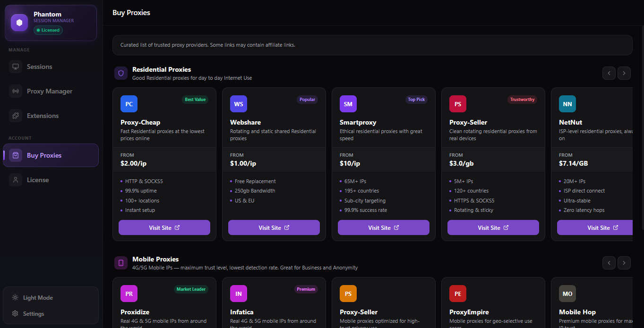Open the Proxy Manager page

point(51,91)
